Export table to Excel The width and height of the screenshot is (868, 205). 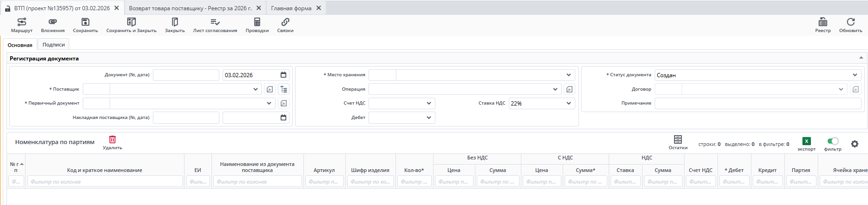tap(806, 141)
